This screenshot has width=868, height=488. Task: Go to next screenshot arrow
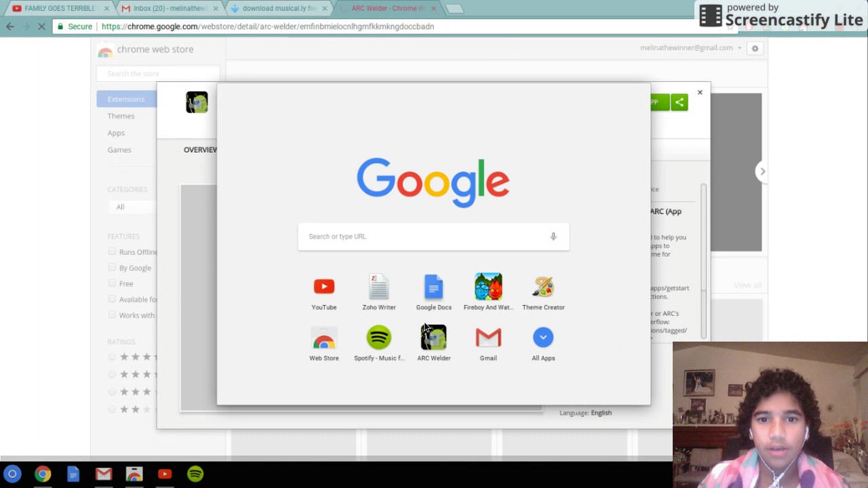762,171
